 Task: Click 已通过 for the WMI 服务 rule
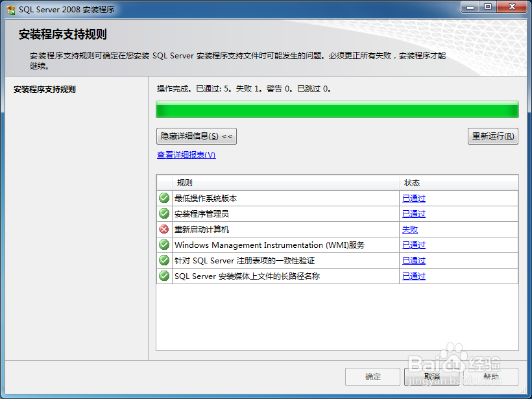[413, 245]
